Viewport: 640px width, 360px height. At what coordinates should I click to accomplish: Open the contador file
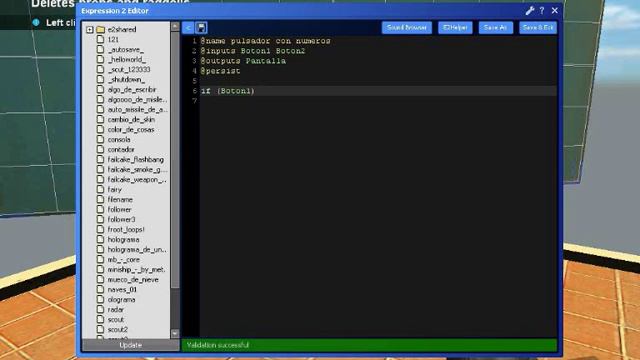click(x=121, y=149)
